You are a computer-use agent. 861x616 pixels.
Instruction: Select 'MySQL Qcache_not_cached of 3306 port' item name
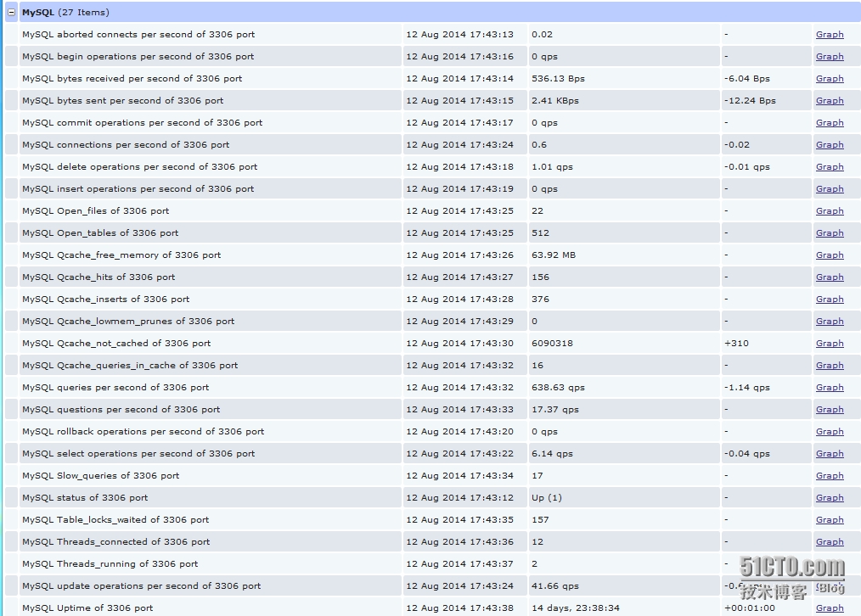tap(116, 344)
